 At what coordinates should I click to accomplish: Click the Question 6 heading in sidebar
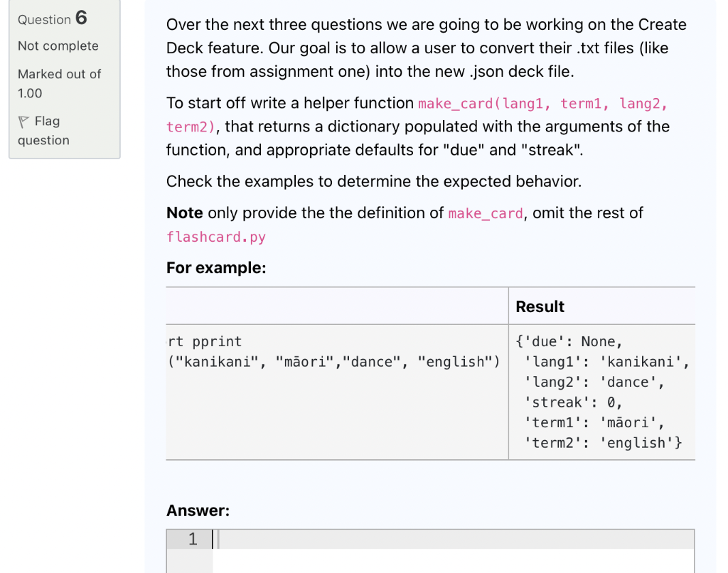coord(53,19)
